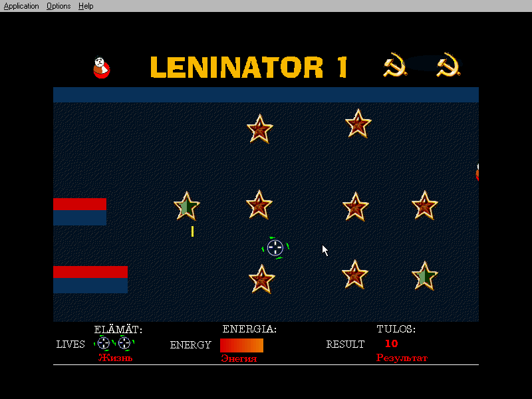The image size is (532, 399).
Task: Click the ELÄMÄT: label
Action: (x=118, y=329)
